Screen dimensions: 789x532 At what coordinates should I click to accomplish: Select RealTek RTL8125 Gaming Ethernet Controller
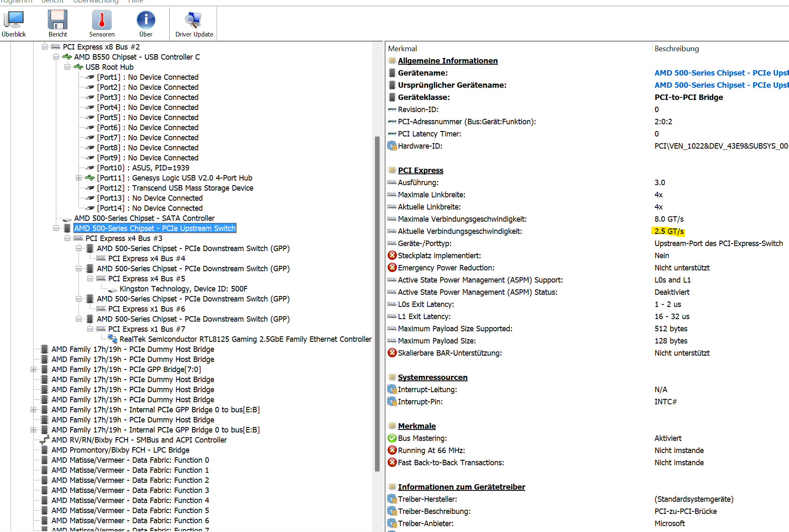click(245, 339)
